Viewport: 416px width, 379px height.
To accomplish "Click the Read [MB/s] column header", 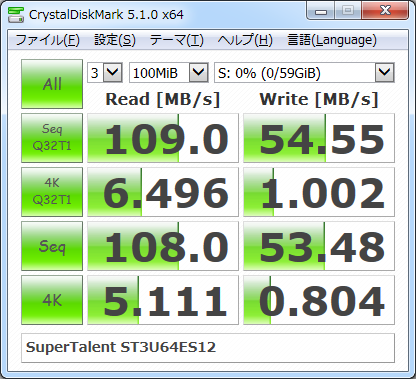I will tap(163, 99).
